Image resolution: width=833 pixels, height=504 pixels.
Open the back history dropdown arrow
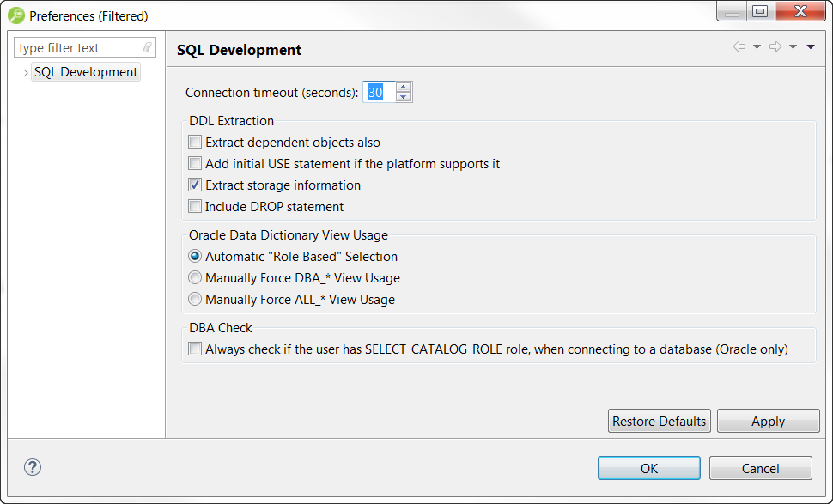[x=757, y=47]
